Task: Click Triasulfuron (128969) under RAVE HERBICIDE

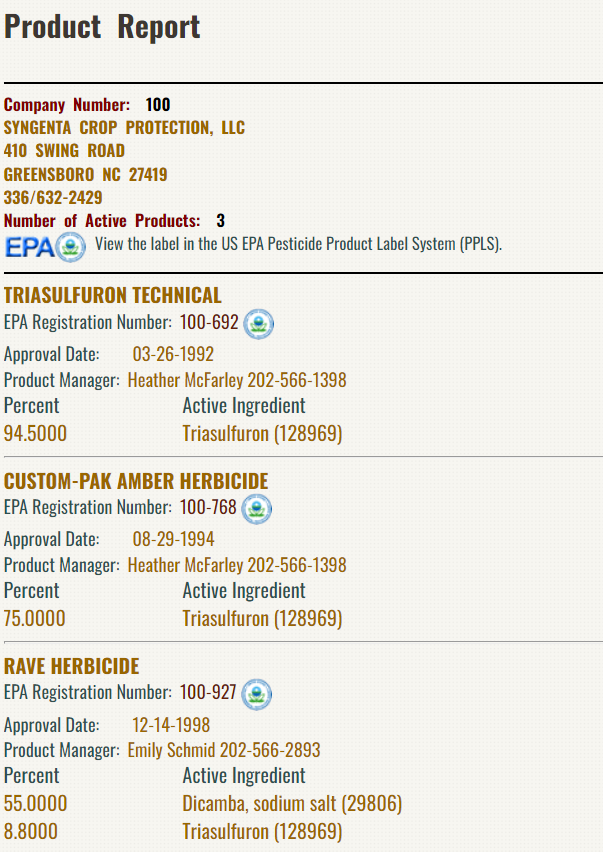Action: coord(262,831)
